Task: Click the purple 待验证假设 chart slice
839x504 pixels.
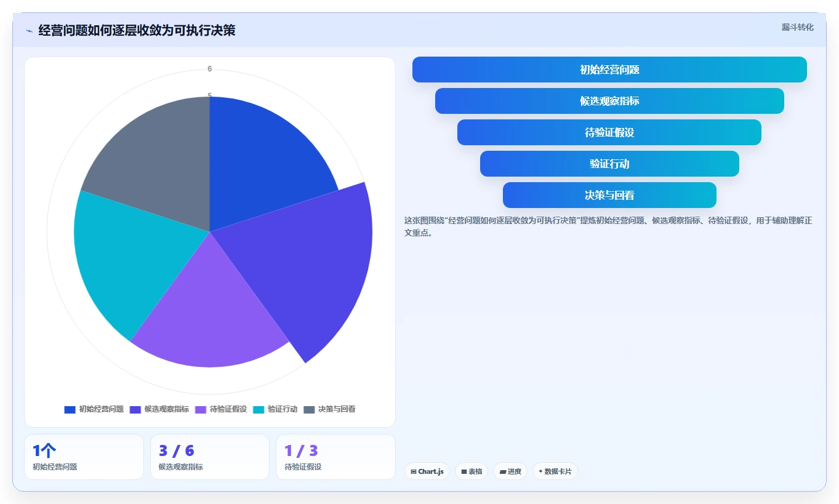Action: [209, 308]
